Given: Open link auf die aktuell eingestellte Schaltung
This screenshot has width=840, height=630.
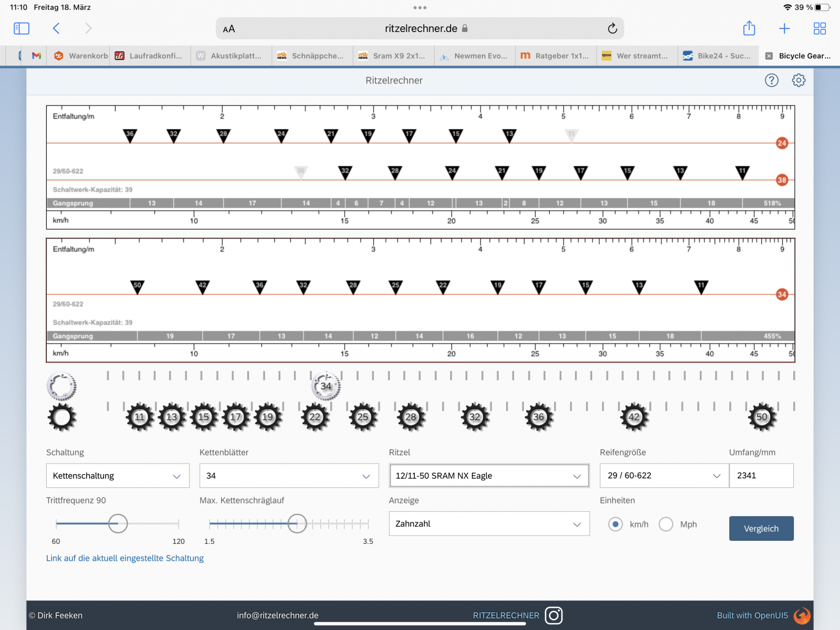Looking at the screenshot, I should tap(125, 558).
